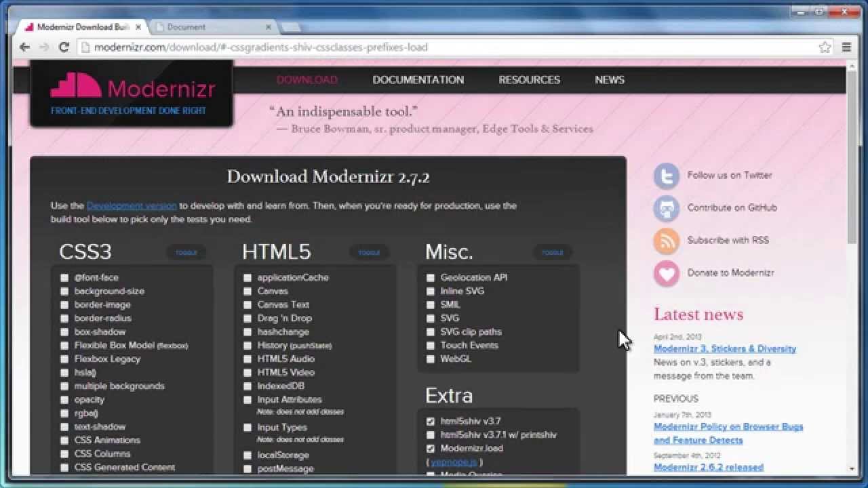Screen dimensions: 868x488
Task: Enable the border-image test
Action: coord(64,305)
